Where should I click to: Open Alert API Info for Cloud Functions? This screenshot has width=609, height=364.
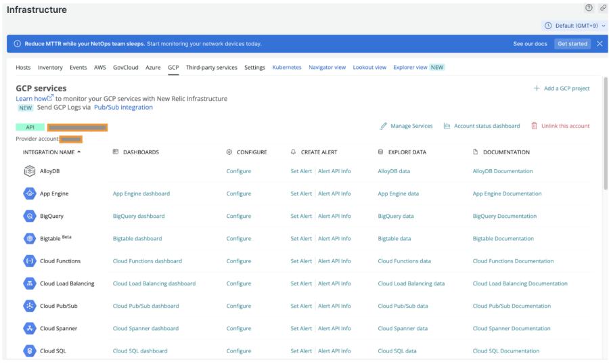point(334,261)
